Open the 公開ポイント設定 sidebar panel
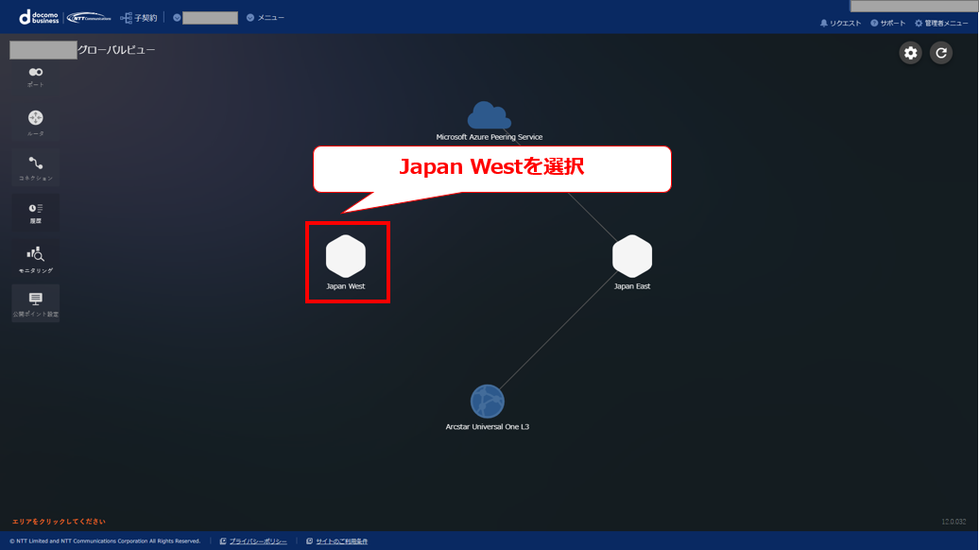The height and width of the screenshot is (550, 980). tap(36, 303)
